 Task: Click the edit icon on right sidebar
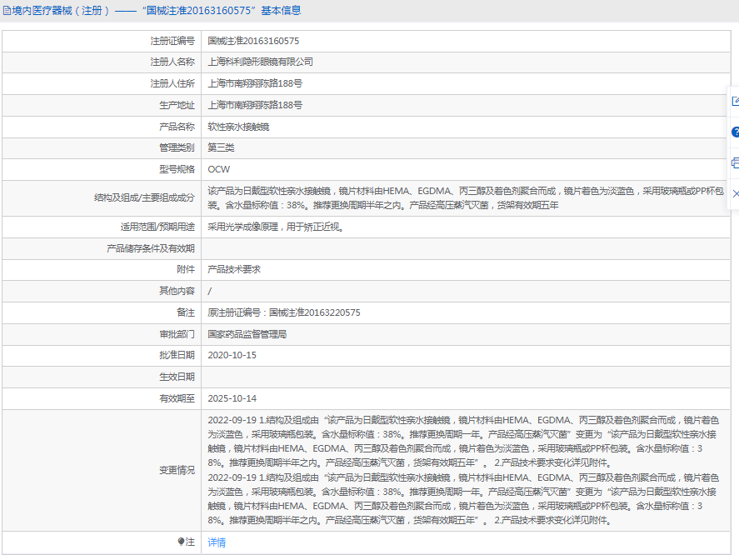pos(735,101)
